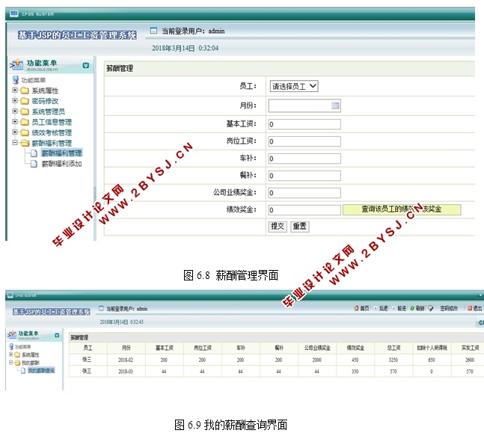Click the 绩效奖金 input field

click(304, 210)
